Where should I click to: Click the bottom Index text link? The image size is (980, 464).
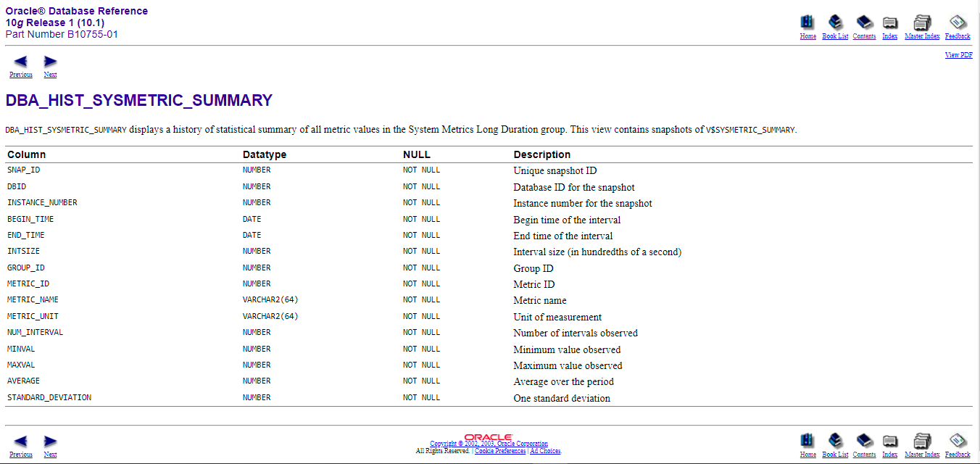890,455
